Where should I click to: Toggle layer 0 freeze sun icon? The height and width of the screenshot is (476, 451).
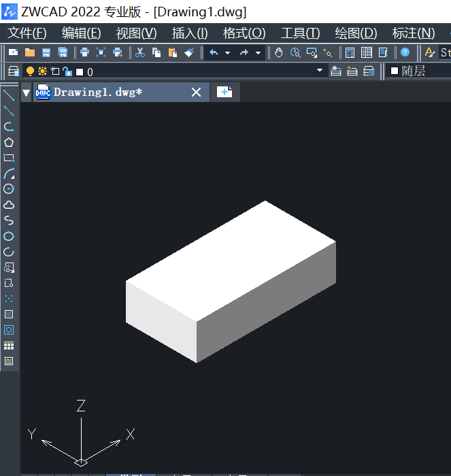pyautogui.click(x=43, y=71)
